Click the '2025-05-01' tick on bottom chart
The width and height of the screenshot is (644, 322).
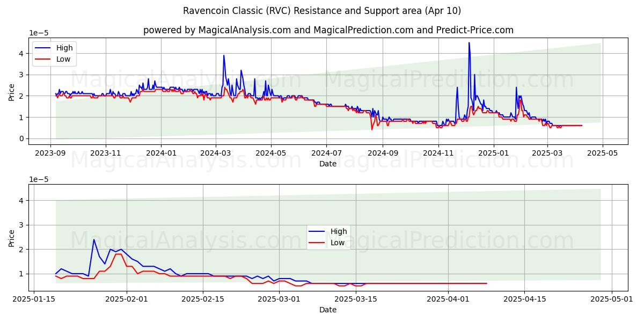tap(612, 299)
